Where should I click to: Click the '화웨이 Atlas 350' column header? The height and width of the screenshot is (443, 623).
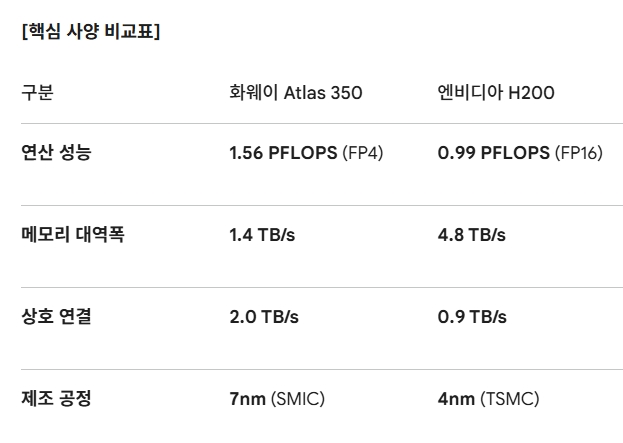295,93
